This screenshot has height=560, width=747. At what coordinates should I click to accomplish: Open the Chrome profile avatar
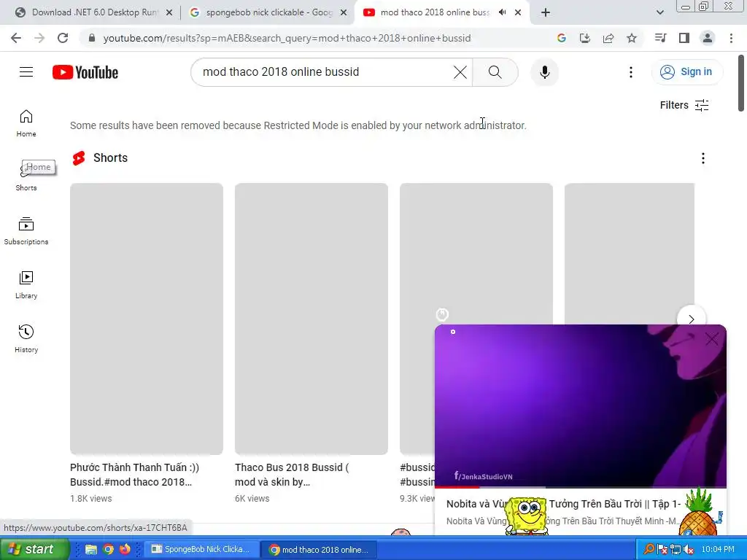click(708, 38)
